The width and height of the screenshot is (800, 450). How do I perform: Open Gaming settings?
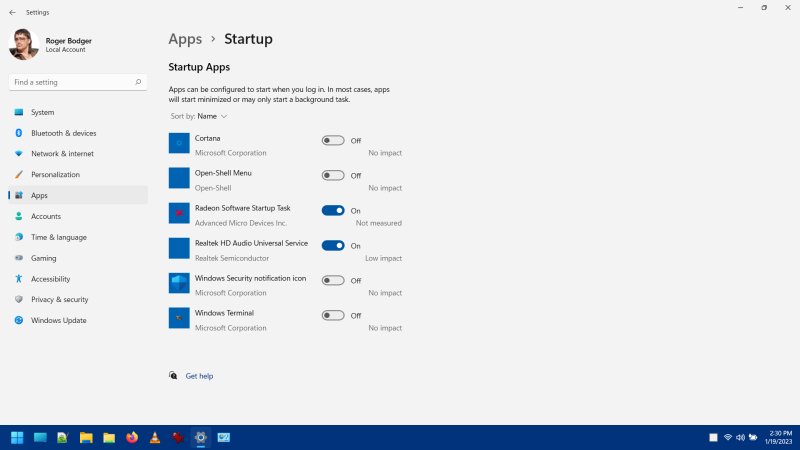click(x=78, y=258)
